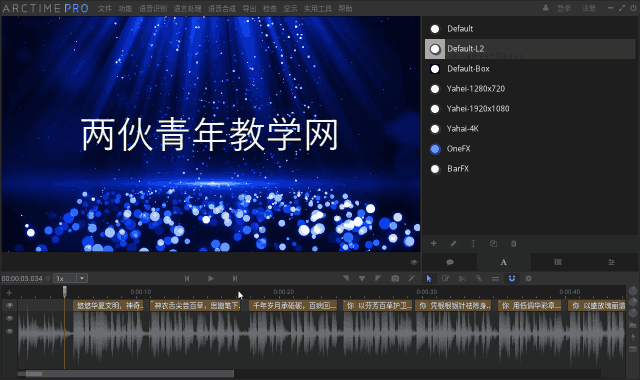640x380 pixels.
Task: Add a new subtitle style with plus icon
Action: tap(433, 244)
